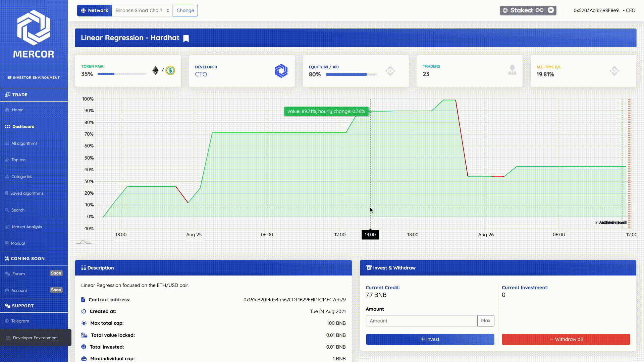Go to Top ten page
Screen dimensions: 644x362
[18, 160]
